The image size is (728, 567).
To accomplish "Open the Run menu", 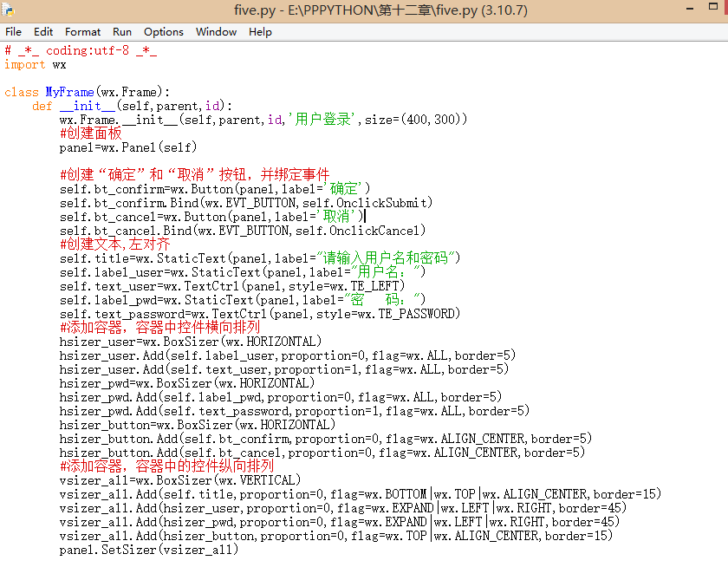I will [x=122, y=31].
